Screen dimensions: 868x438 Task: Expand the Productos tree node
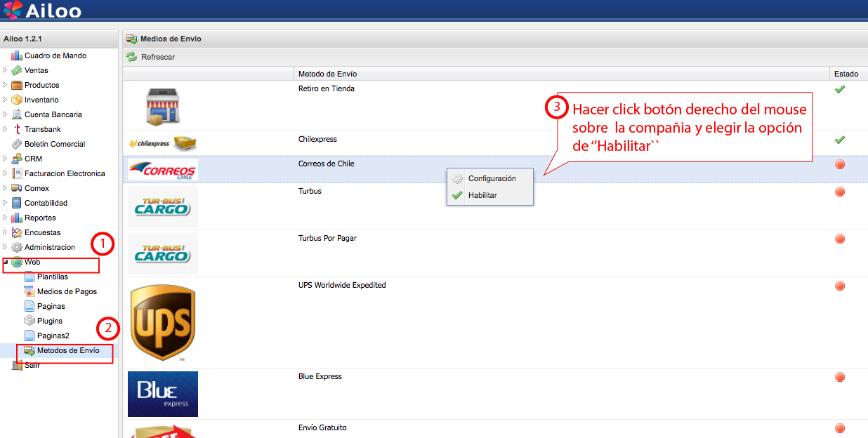[6, 85]
